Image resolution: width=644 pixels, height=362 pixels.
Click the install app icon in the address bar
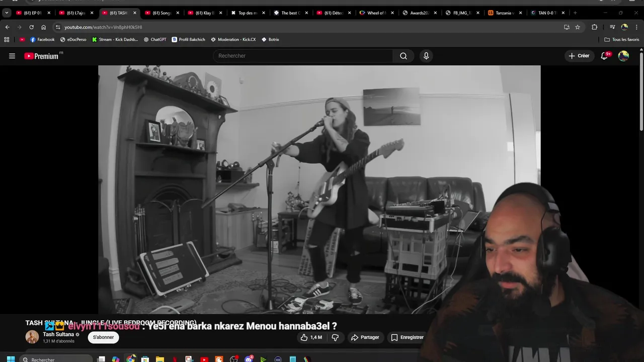point(567,27)
